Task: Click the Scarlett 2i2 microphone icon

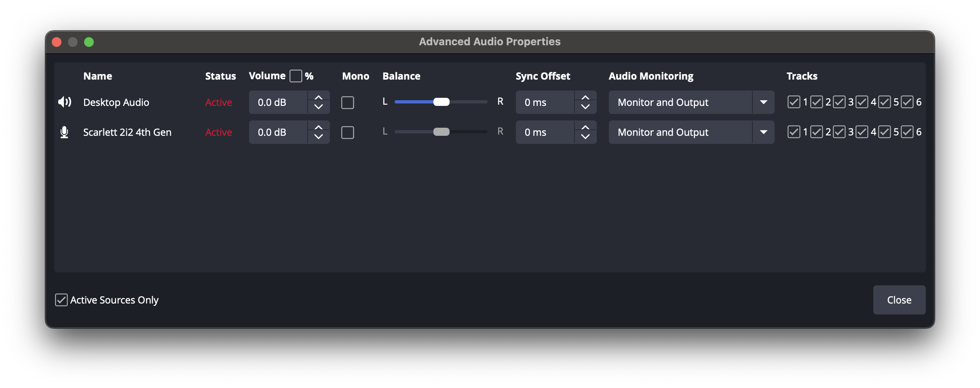Action: pyautogui.click(x=64, y=132)
